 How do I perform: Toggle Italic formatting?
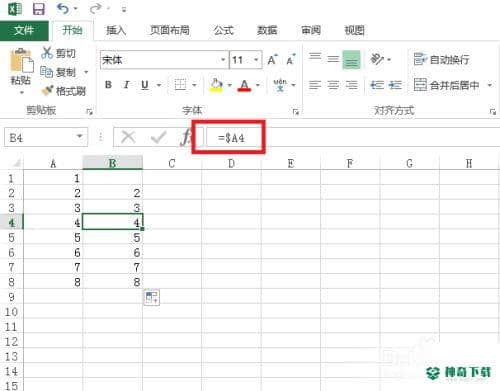click(x=126, y=85)
